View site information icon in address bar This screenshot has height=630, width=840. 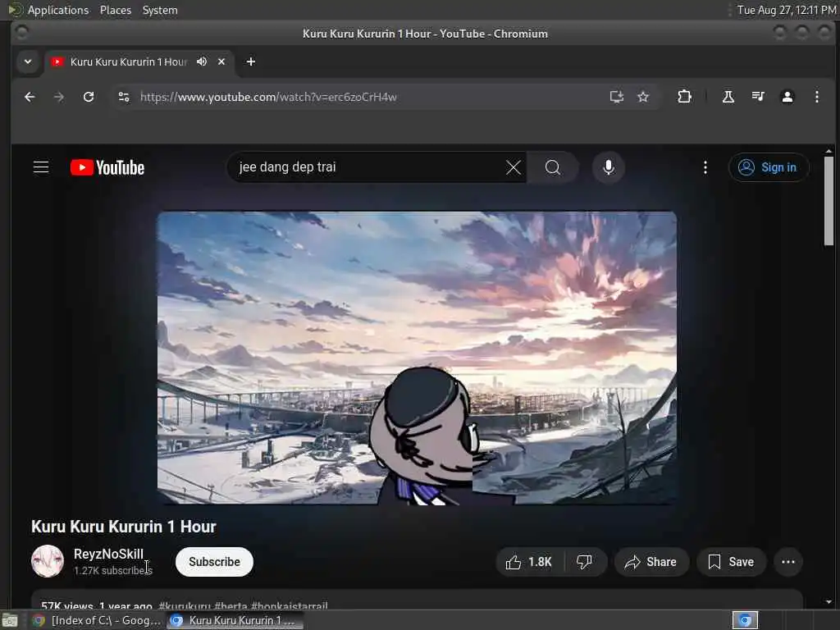point(124,97)
